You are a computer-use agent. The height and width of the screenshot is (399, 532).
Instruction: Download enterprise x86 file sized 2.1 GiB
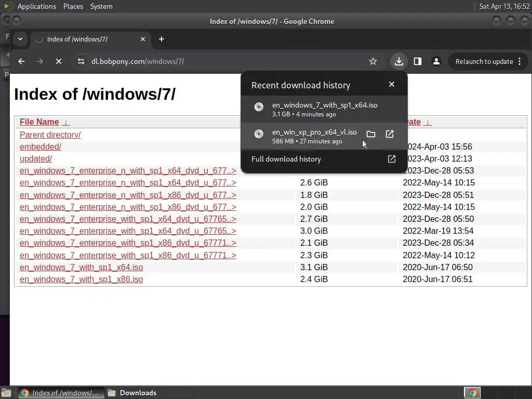(x=128, y=243)
